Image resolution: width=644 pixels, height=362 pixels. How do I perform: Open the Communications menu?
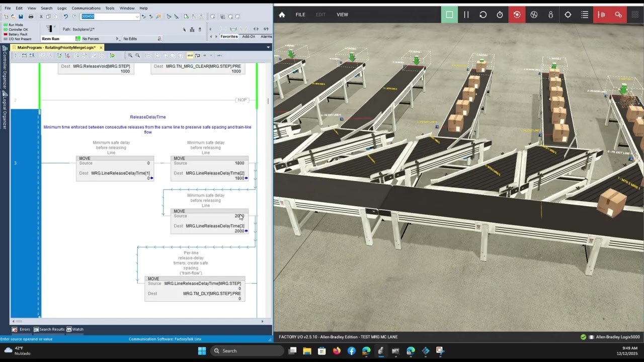tap(86, 8)
